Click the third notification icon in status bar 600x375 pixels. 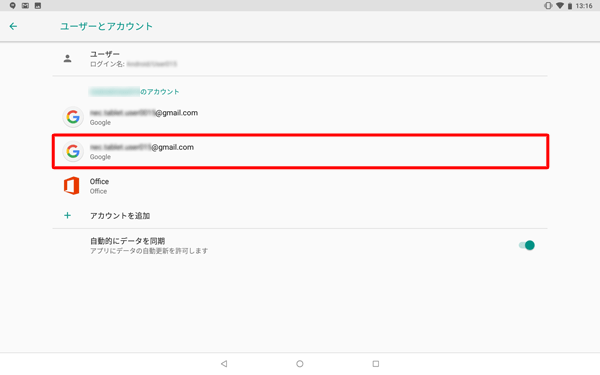click(x=38, y=6)
